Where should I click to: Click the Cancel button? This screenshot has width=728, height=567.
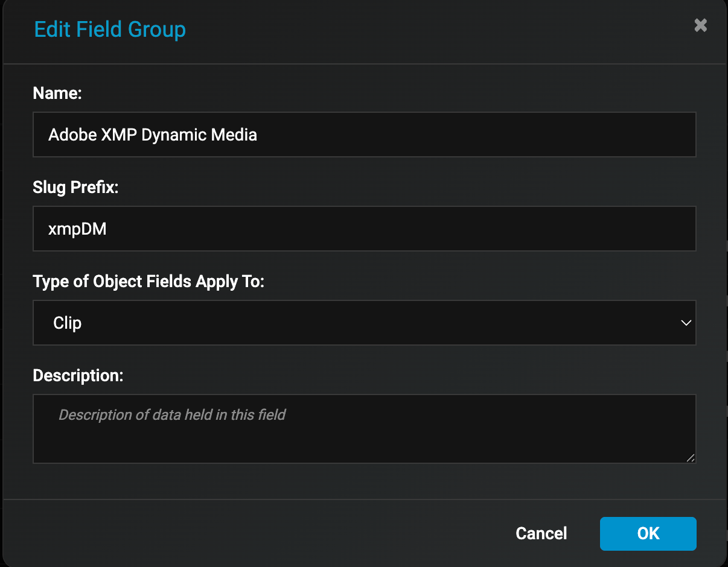tap(541, 534)
